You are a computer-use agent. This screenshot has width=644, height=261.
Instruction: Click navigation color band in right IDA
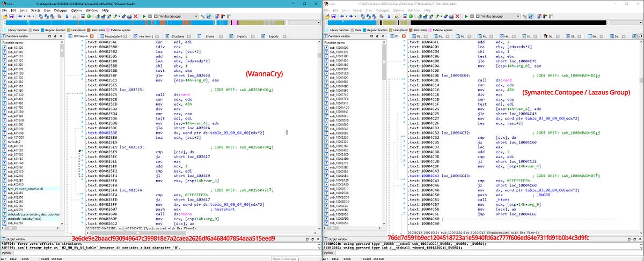pyautogui.click(x=466, y=23)
